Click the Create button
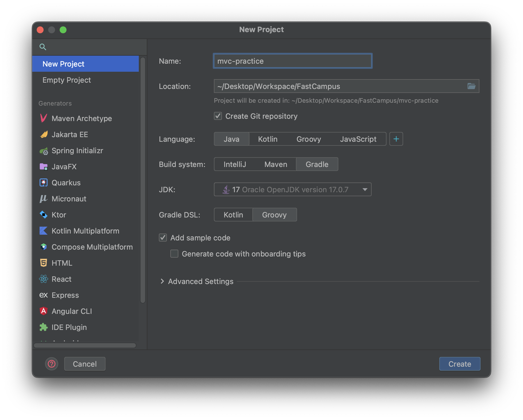523x420 pixels. point(460,364)
